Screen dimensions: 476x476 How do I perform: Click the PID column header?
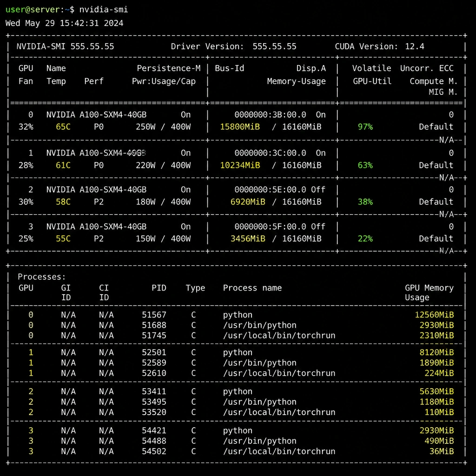pyautogui.click(x=159, y=288)
